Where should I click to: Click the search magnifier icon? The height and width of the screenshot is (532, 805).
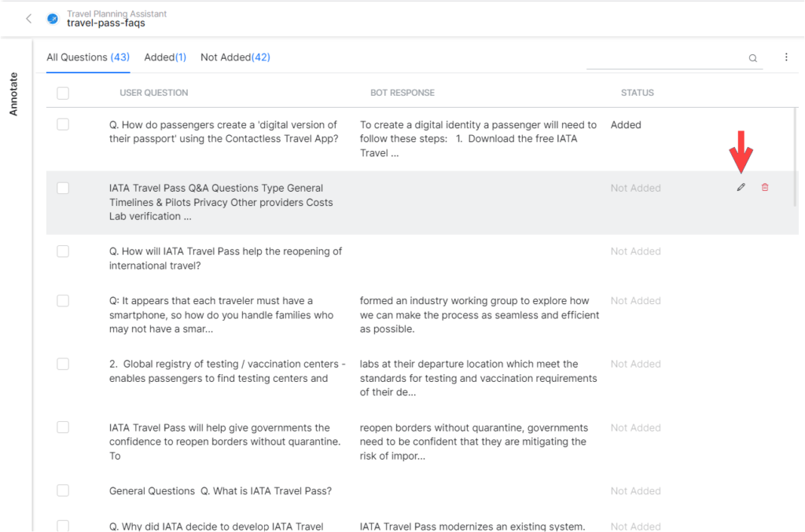point(752,58)
